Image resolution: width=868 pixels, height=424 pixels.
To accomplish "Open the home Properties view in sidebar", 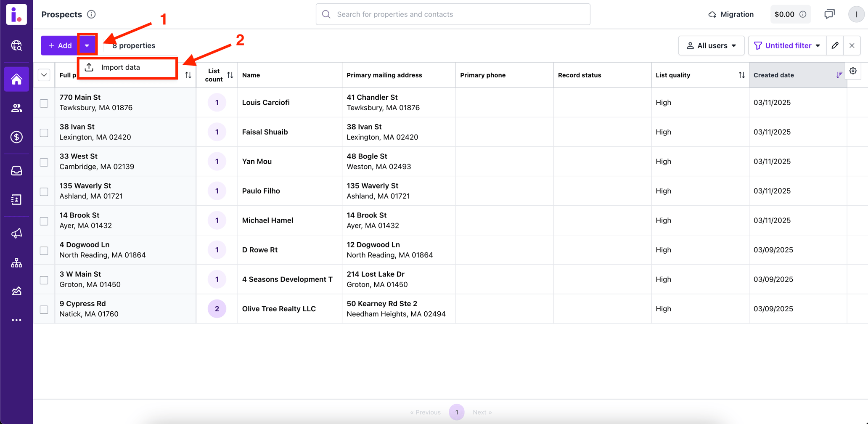I will tap(16, 79).
